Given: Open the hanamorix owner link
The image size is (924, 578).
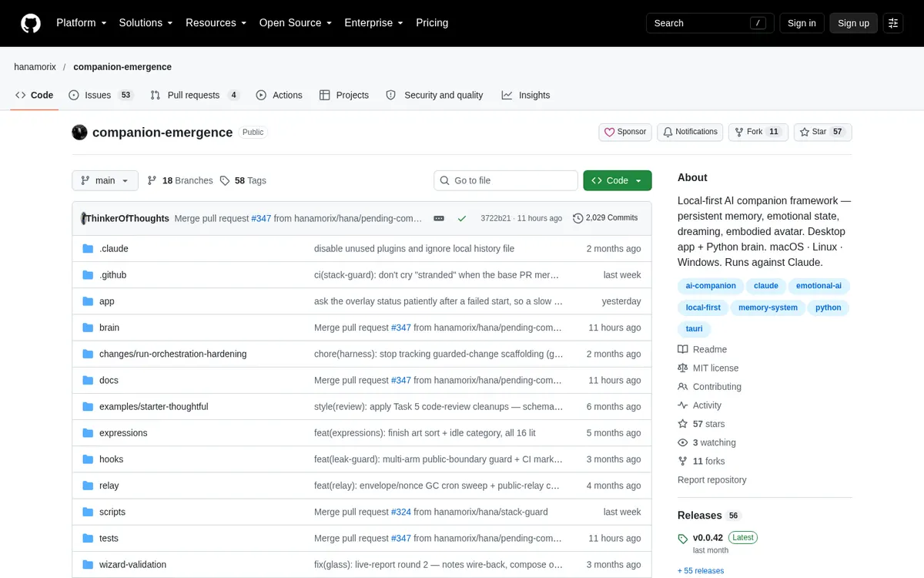Looking at the screenshot, I should [x=35, y=67].
